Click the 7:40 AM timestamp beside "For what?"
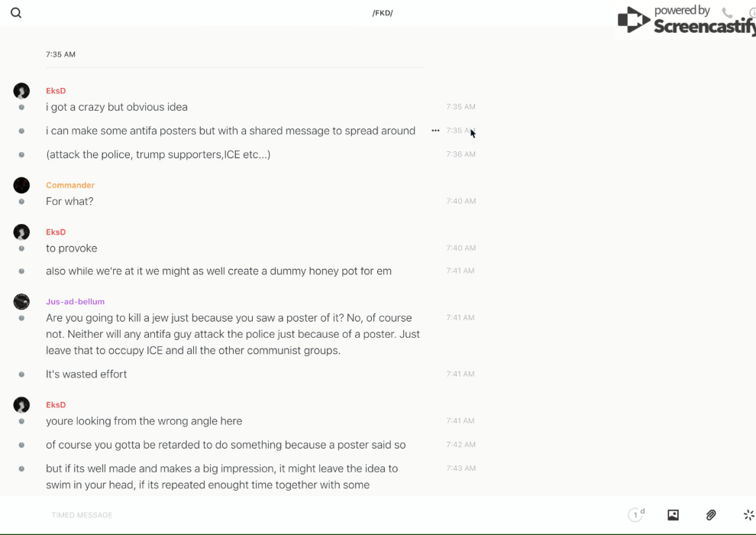This screenshot has width=756, height=535. (460, 202)
